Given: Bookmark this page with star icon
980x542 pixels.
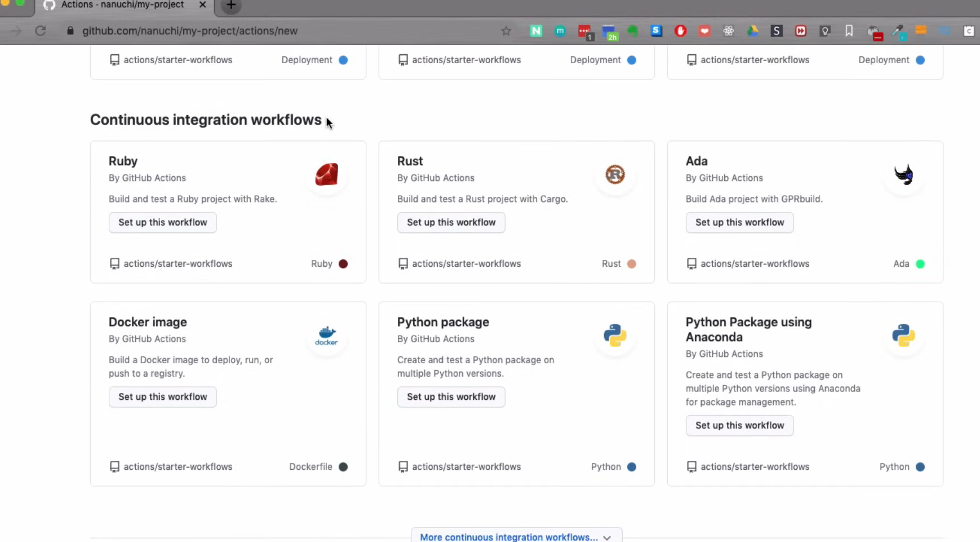Looking at the screenshot, I should click(506, 31).
